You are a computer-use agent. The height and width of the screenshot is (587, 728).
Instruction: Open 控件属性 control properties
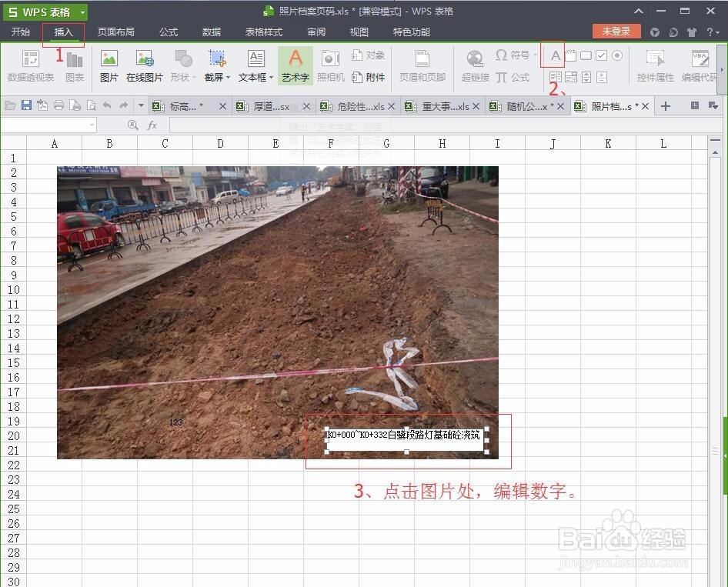pos(655,66)
